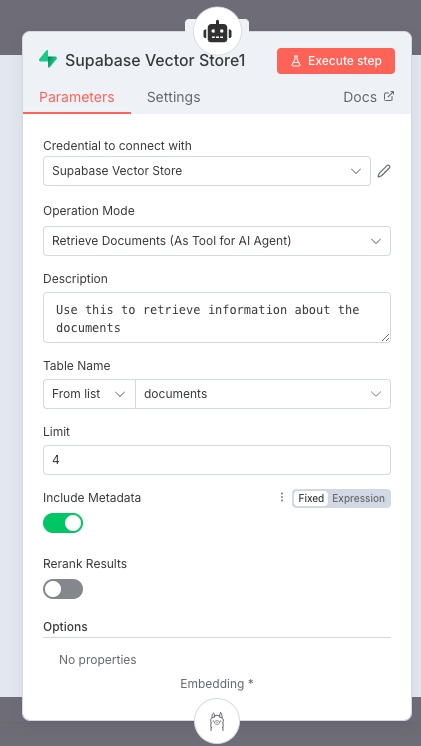Image resolution: width=421 pixels, height=746 pixels.
Task: Click the Ollama llama embedding icon
Action: pyautogui.click(x=217, y=721)
